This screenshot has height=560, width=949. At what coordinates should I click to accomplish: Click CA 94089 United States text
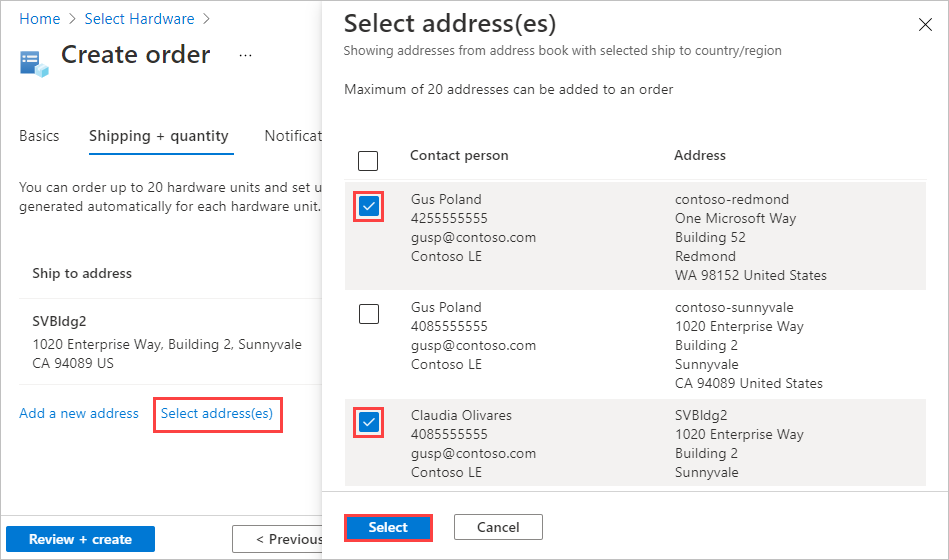[749, 383]
